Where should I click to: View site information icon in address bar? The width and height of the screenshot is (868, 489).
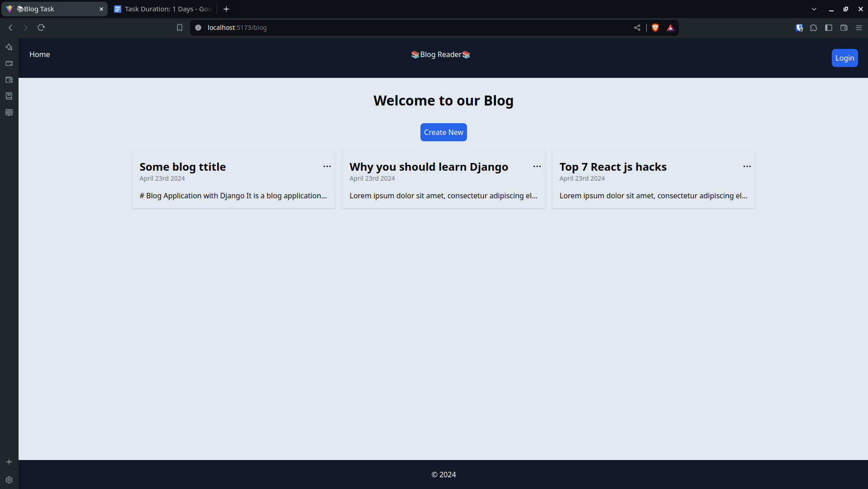(x=198, y=28)
